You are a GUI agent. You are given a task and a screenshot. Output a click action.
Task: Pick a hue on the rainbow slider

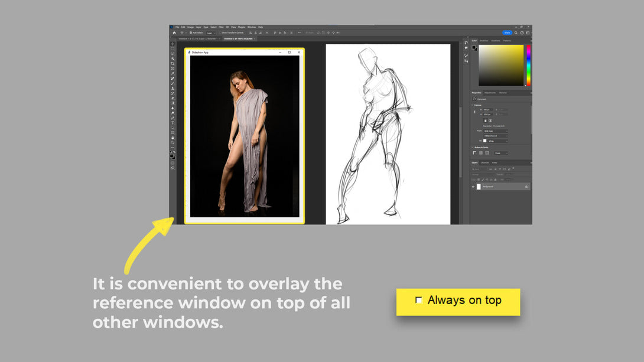(529, 66)
